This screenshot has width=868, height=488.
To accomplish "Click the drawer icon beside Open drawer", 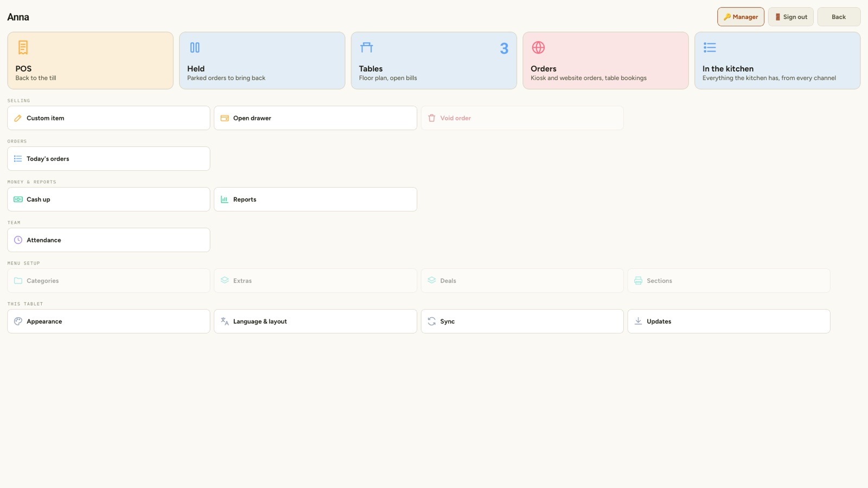I will [225, 118].
